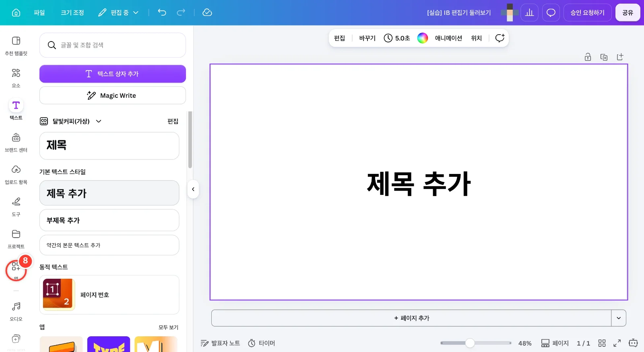Image resolution: width=644 pixels, height=352 pixels.
Task: Check cloud save status icon
Action: click(207, 12)
